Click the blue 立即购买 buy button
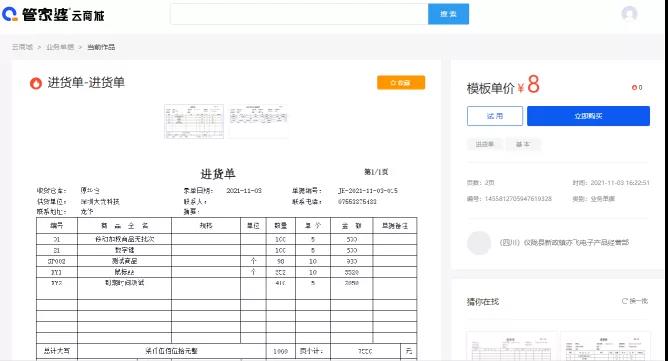This screenshot has height=361, width=668. pos(588,116)
